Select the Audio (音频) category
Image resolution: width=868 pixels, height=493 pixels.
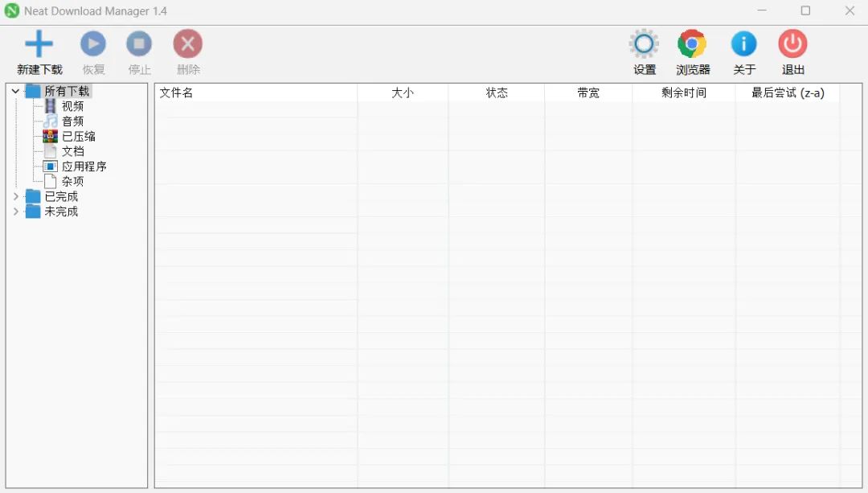(72, 121)
